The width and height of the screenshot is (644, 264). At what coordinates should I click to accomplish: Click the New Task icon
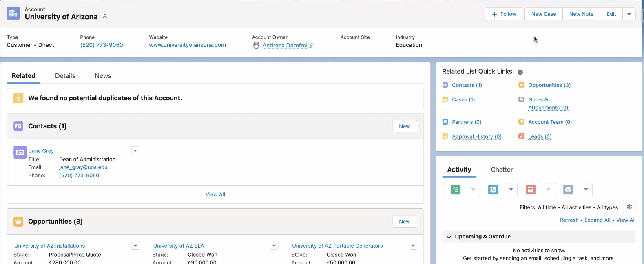(456, 189)
